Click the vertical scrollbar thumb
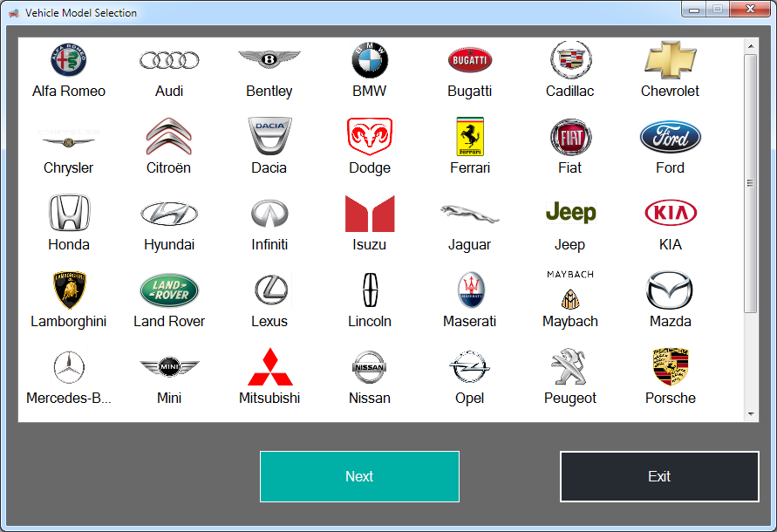Viewport: 777px width, 532px height. coord(751,183)
